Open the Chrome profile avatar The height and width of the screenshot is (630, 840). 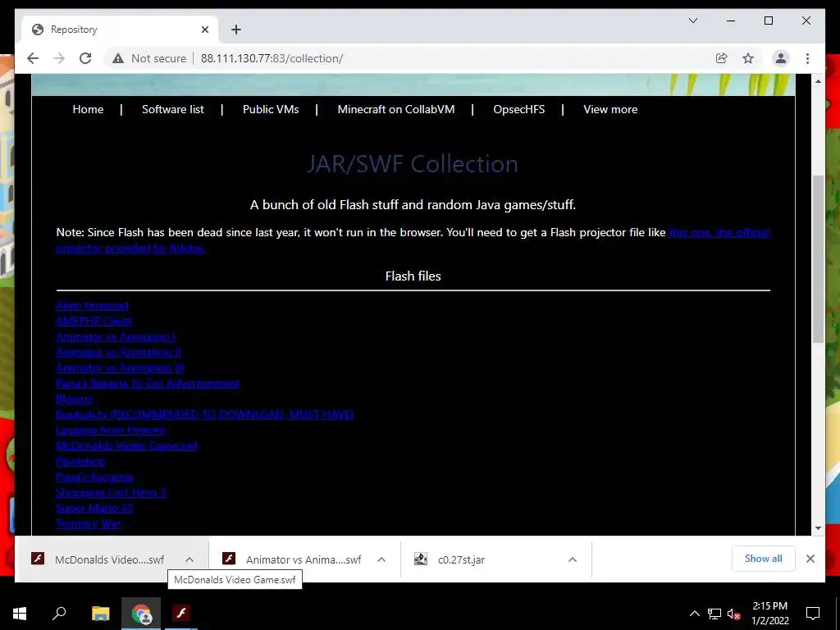coord(781,58)
